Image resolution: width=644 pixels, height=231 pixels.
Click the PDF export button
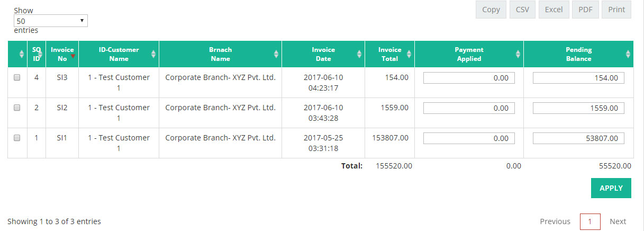pos(585,10)
